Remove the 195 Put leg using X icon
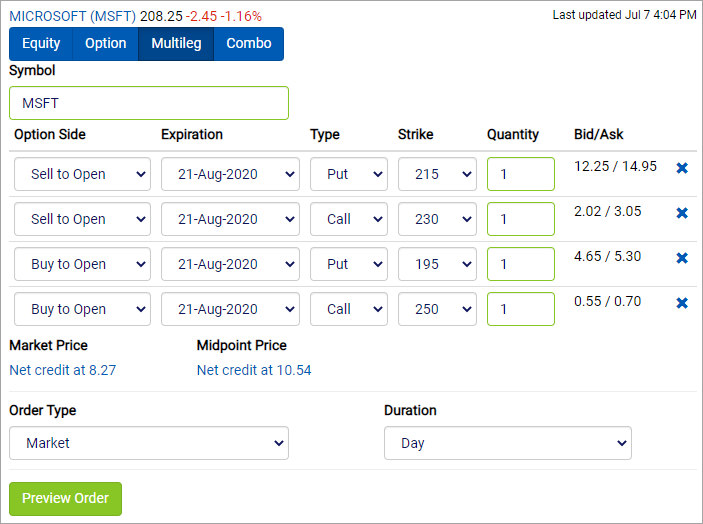 point(682,258)
